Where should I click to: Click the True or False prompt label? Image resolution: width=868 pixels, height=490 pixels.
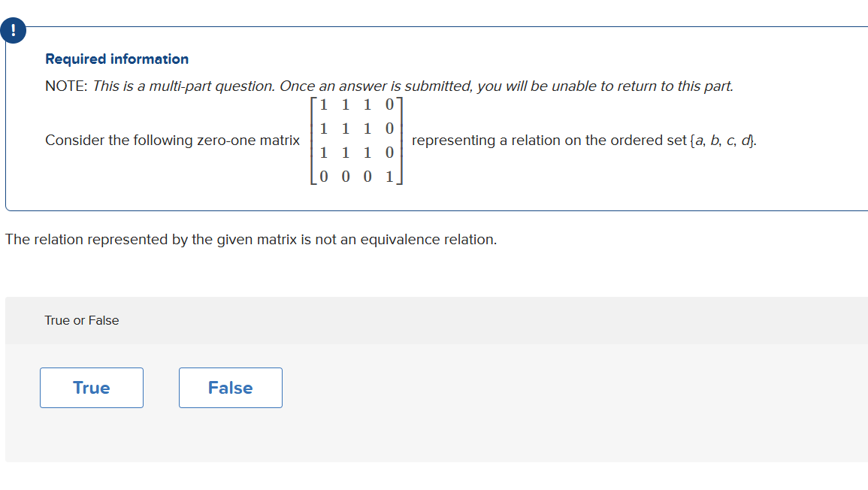point(80,320)
